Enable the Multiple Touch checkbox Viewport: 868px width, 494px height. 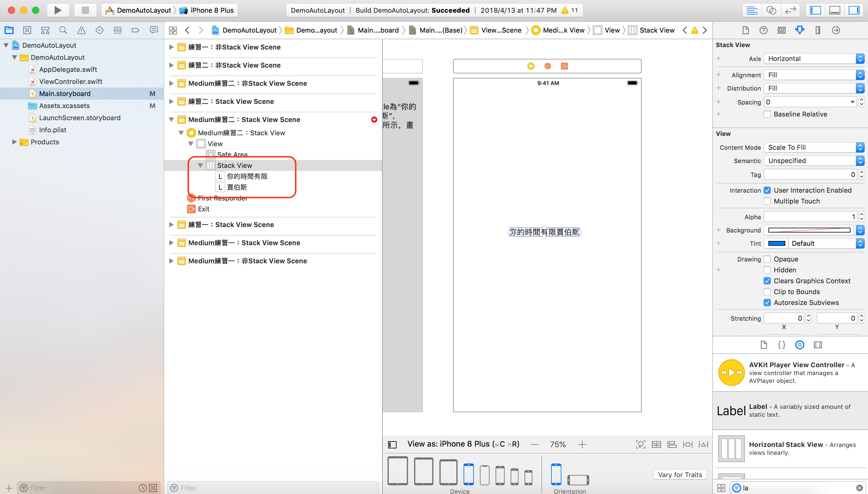point(767,201)
